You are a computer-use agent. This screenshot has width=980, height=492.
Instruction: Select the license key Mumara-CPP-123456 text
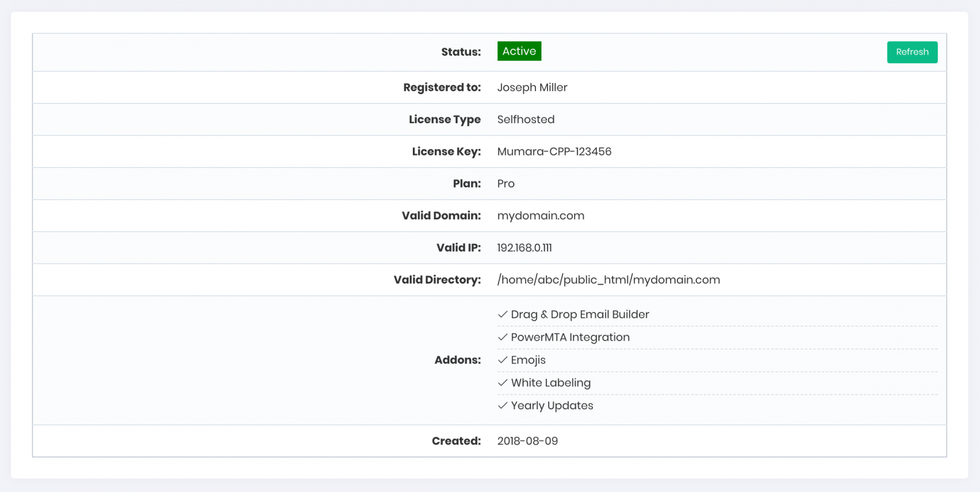[x=554, y=151]
